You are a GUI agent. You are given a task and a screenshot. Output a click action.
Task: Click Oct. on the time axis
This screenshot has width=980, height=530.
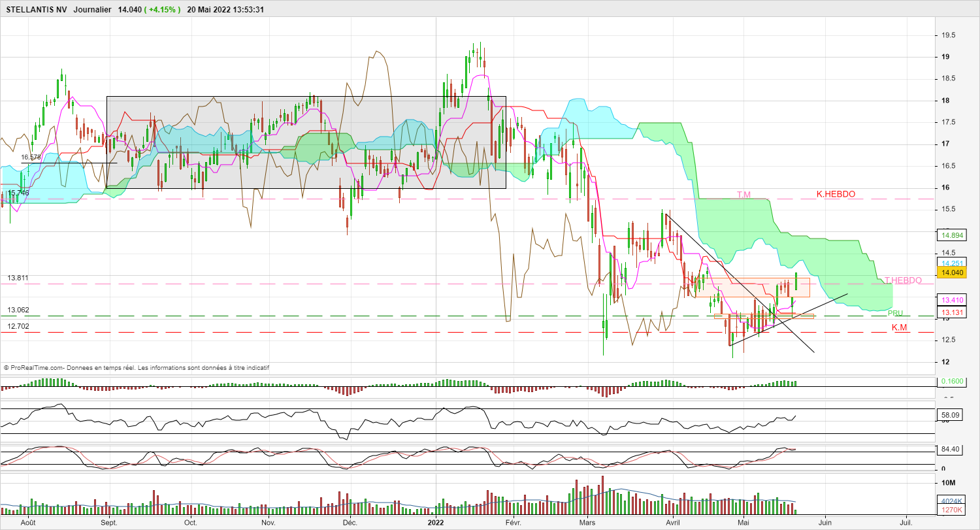point(190,523)
